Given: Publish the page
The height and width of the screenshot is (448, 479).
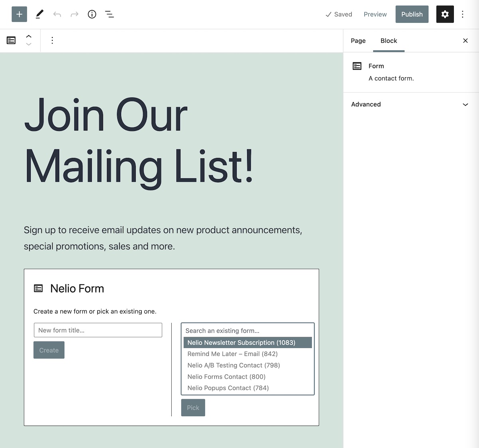Looking at the screenshot, I should coord(412,14).
